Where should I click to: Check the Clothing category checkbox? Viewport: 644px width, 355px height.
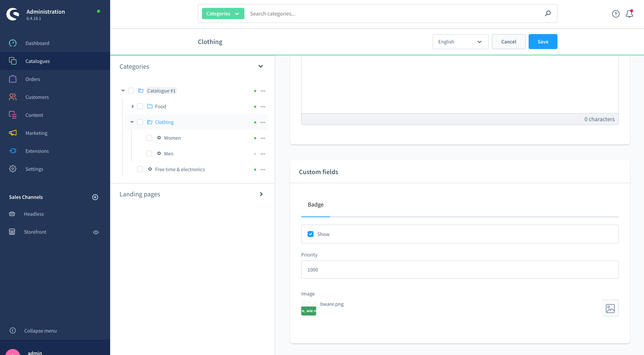[140, 122]
